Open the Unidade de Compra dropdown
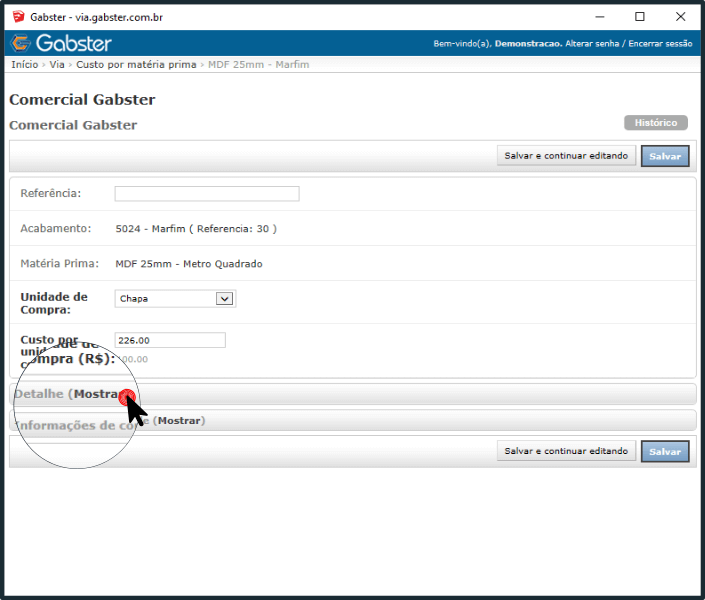Image resolution: width=705 pixels, height=600 pixels. click(x=175, y=299)
